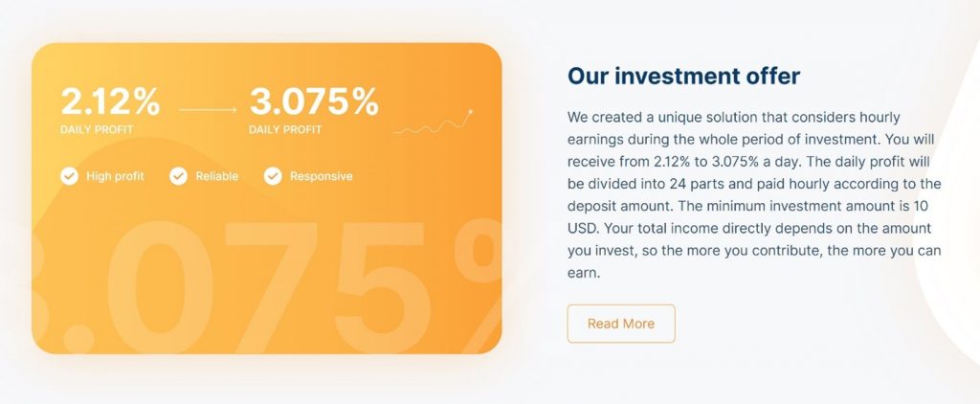Click the DAILY PROFIT caption under 2.12%

tap(97, 129)
